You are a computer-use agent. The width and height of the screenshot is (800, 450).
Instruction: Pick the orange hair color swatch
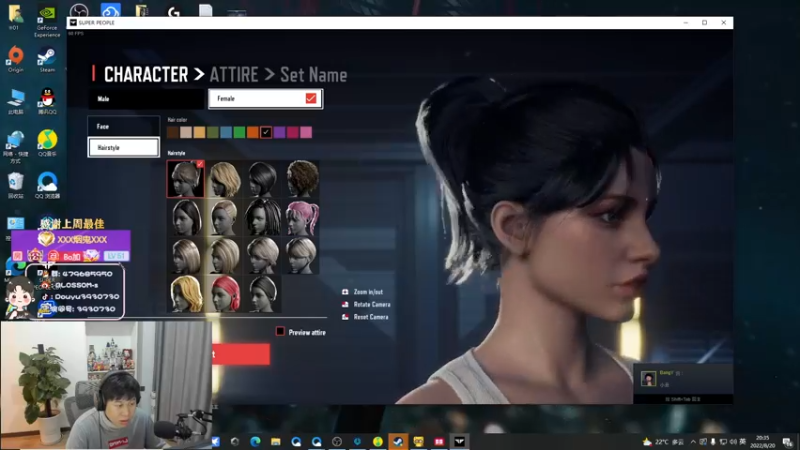pos(253,133)
